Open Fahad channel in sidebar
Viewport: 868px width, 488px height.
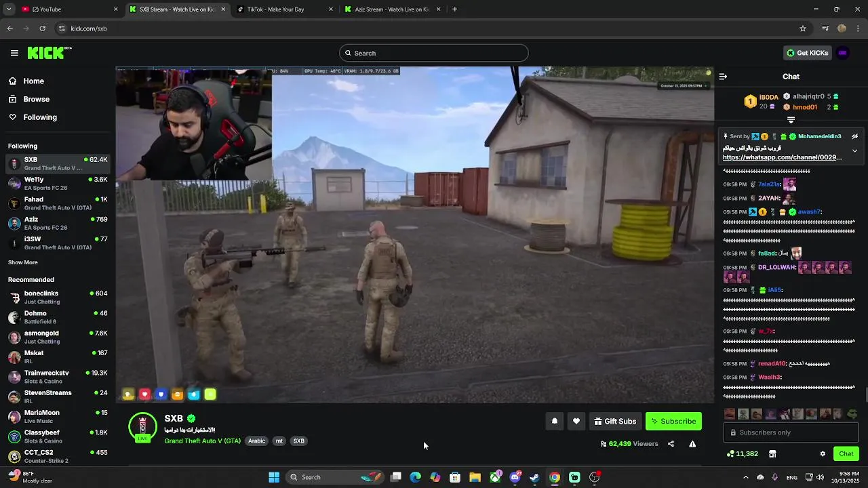tap(58, 203)
